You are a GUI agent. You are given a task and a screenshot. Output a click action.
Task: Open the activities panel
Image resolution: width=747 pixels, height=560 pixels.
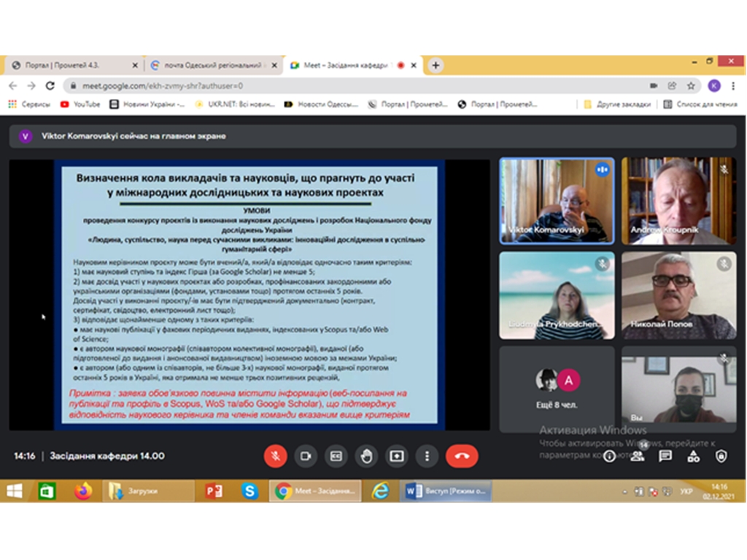click(694, 456)
